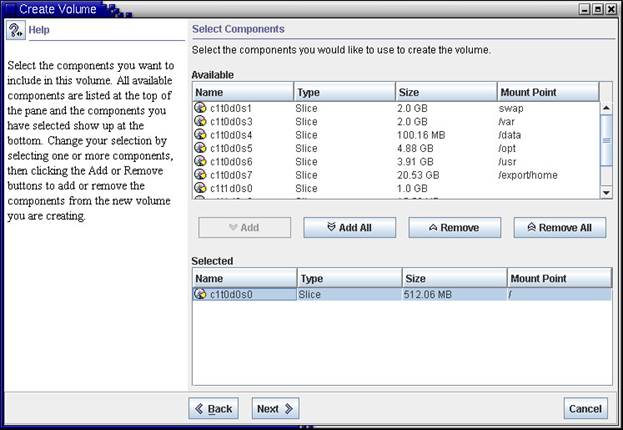Screen dimensions: 623x430
Task: Cancel the Create Volume wizard
Action: [584, 408]
